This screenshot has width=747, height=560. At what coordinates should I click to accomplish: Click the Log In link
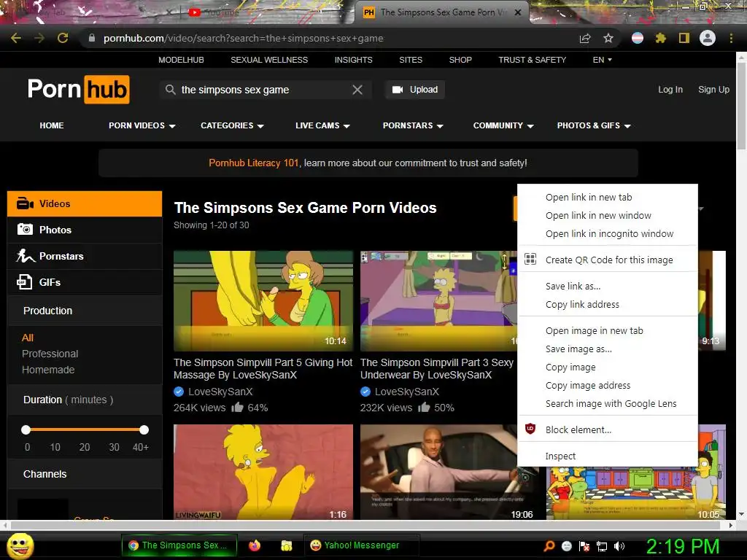(670, 90)
